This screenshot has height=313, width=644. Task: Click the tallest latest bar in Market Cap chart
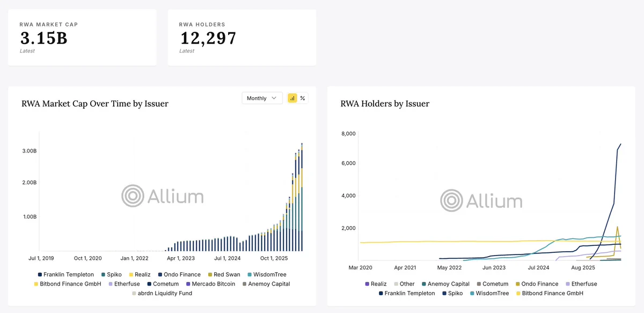coord(302,197)
